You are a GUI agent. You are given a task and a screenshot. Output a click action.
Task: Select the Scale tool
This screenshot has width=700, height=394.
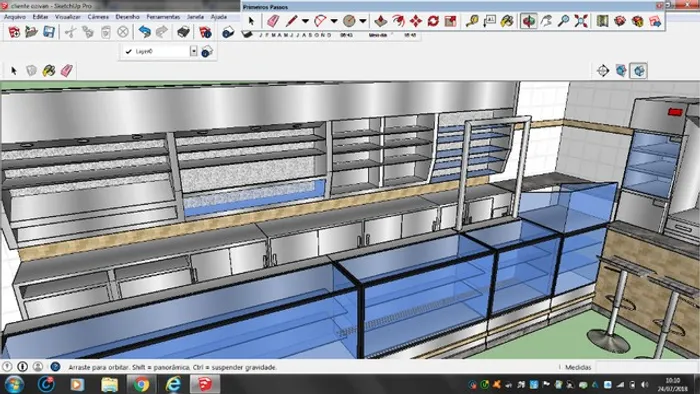pyautogui.click(x=450, y=21)
